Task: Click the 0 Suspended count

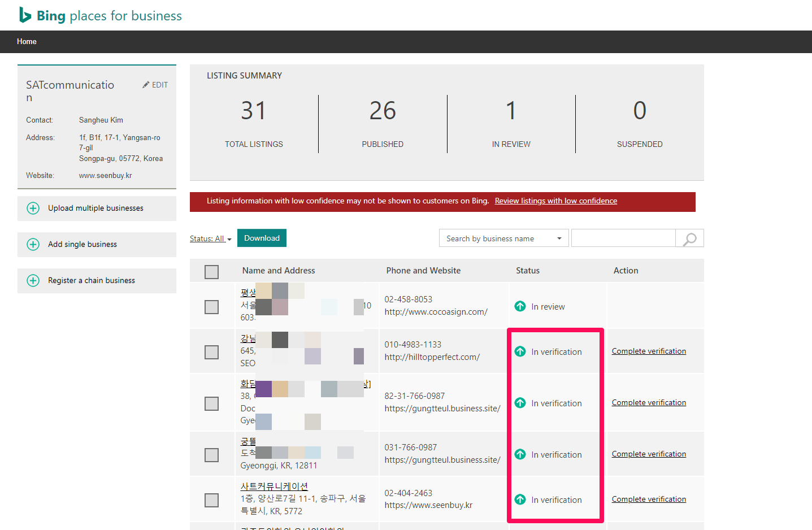Action: 640,111
